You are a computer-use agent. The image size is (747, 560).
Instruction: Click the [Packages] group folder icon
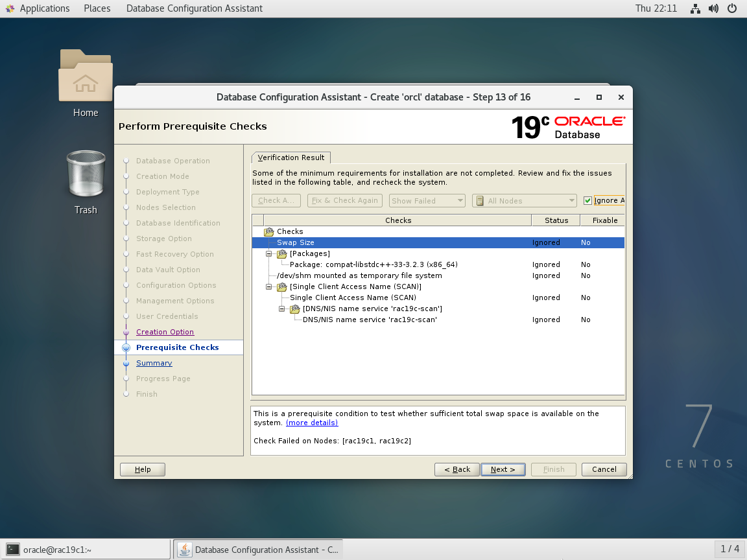click(x=281, y=253)
